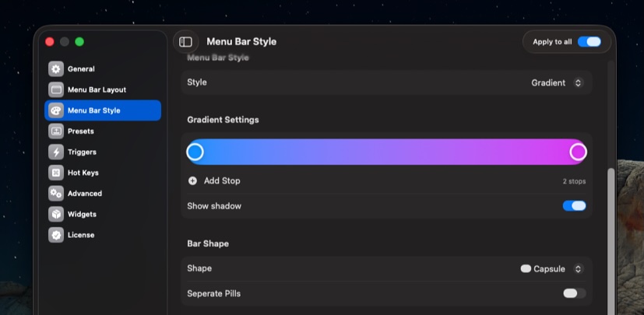
Task: Click the Widgets cube icon
Action: click(56, 214)
